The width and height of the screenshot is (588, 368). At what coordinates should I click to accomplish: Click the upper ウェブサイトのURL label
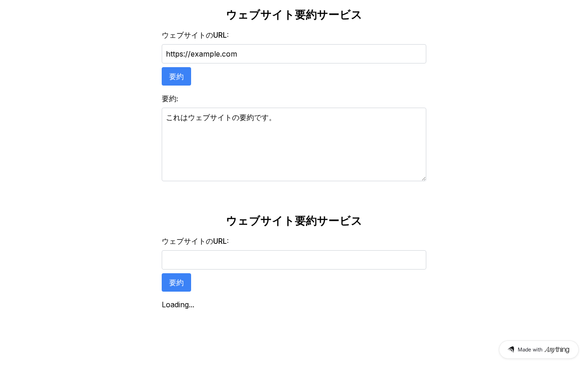point(195,35)
